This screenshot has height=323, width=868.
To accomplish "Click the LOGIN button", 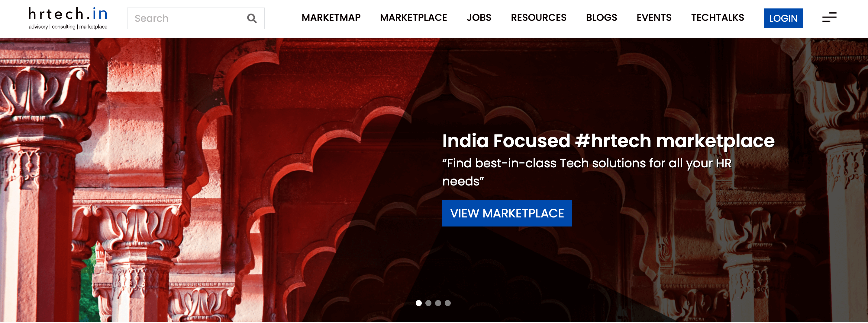I will pyautogui.click(x=783, y=18).
